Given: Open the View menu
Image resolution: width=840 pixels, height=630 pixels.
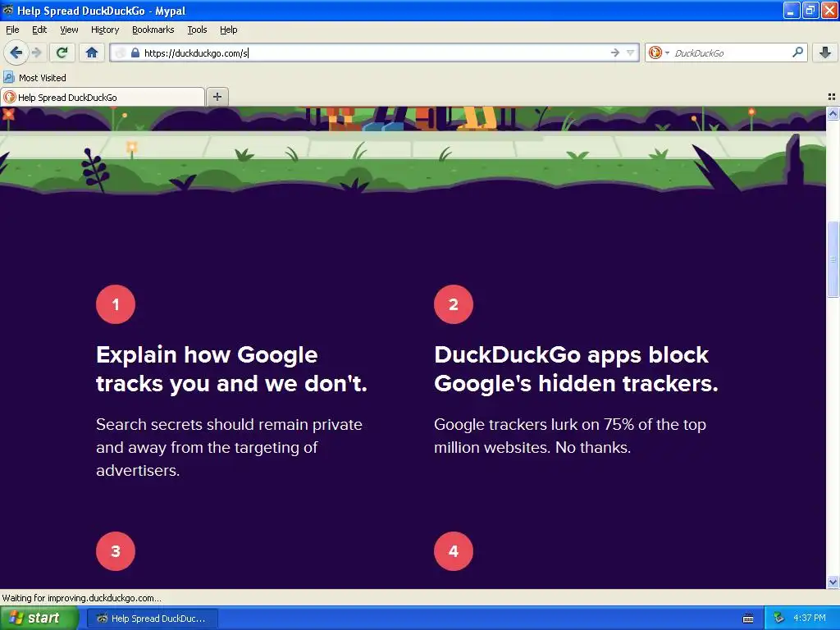Looking at the screenshot, I should point(69,30).
